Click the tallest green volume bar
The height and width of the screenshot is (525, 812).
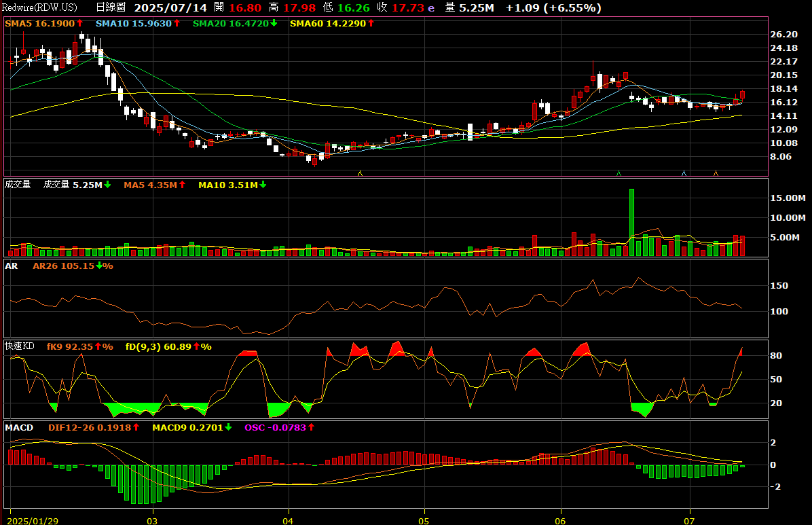pyautogui.click(x=631, y=222)
